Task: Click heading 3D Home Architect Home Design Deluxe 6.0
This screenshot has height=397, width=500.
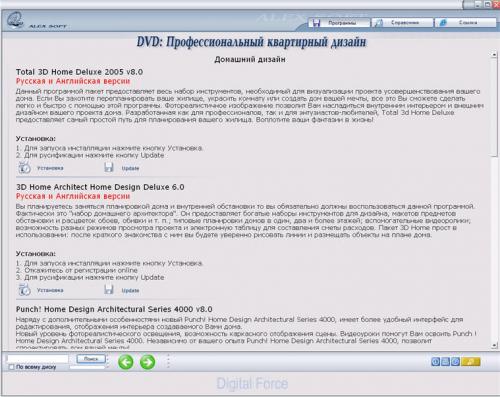Action: click(x=100, y=187)
